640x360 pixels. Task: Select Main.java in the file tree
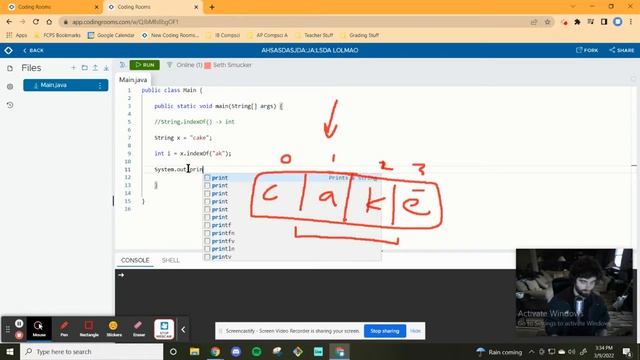pos(66,85)
